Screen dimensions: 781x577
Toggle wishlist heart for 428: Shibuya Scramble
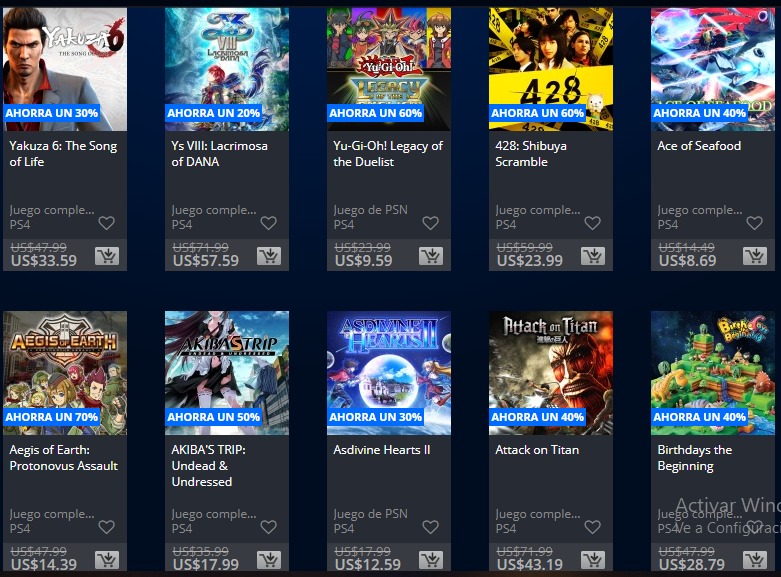coord(592,223)
